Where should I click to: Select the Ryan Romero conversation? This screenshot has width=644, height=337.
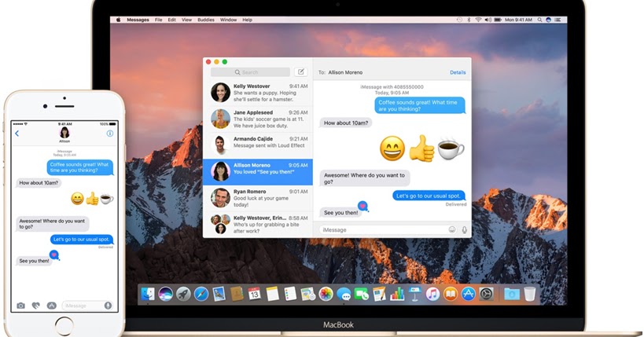click(x=258, y=198)
